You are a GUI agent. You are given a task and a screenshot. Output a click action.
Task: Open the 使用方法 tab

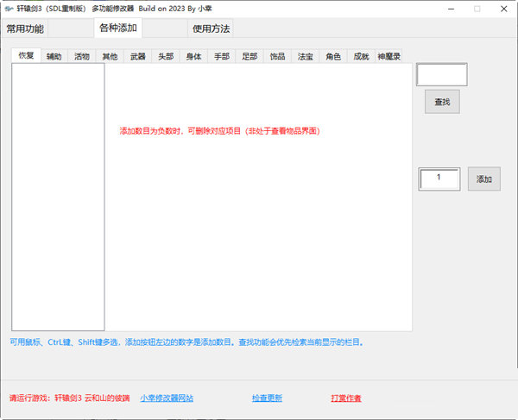click(x=211, y=28)
